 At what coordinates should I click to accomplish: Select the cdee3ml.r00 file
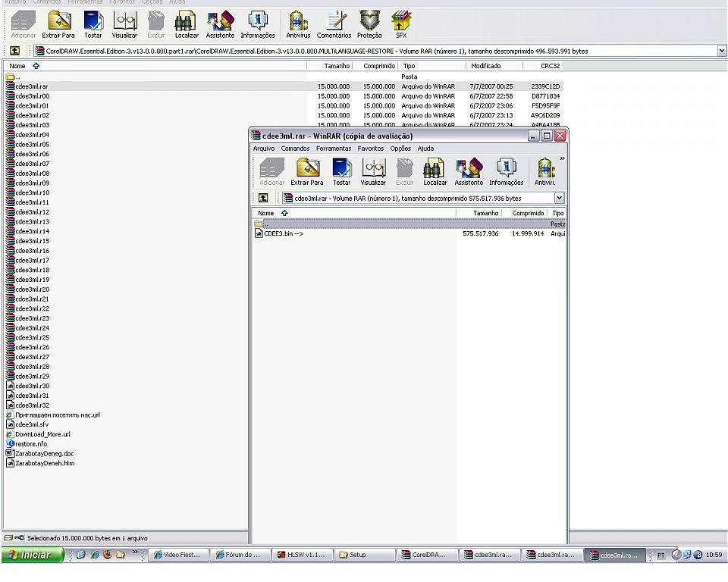[32, 96]
